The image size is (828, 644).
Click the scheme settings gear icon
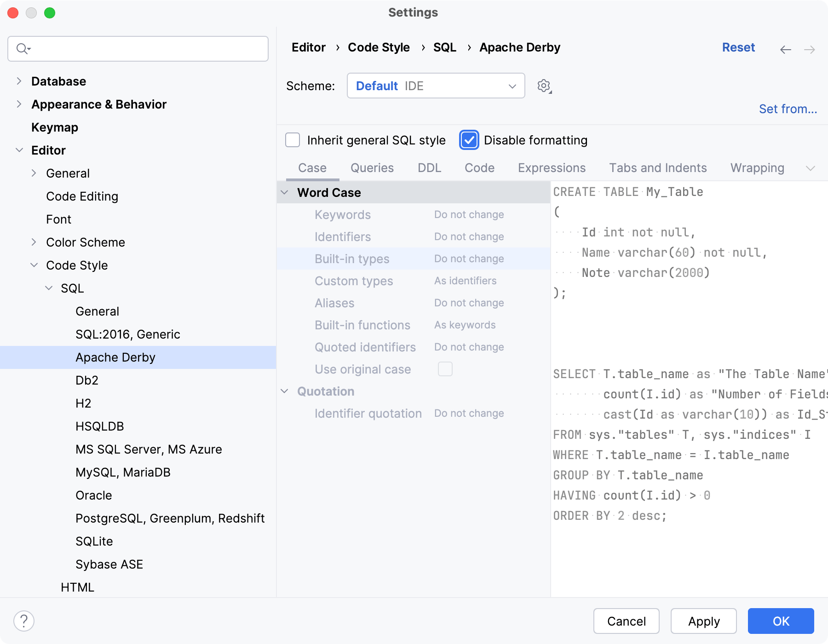[544, 86]
